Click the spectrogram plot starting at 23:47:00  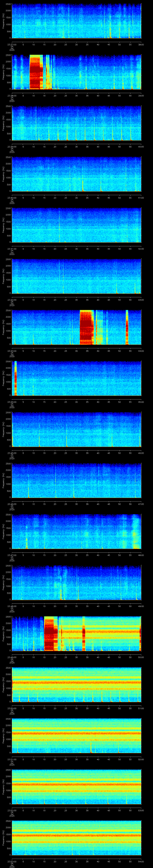[77, 531]
